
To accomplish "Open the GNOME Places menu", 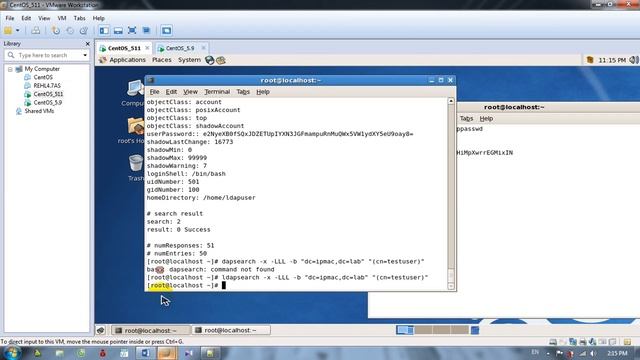I will point(162,60).
